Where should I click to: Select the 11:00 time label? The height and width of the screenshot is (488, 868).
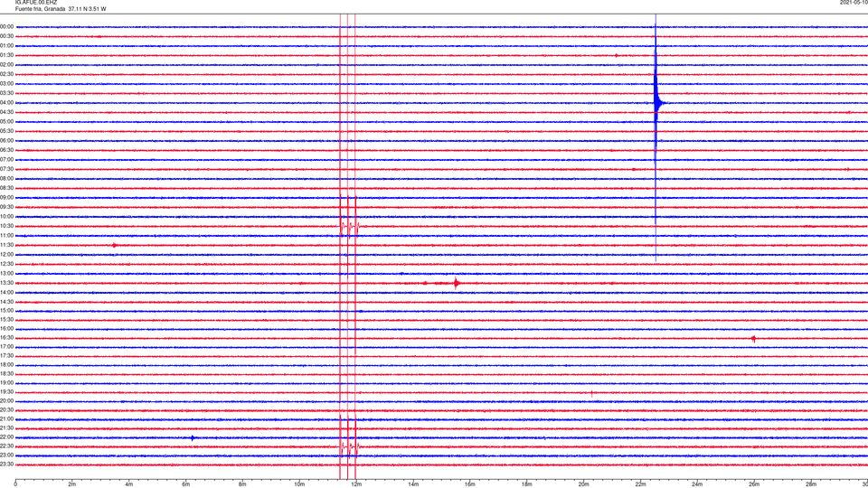click(7, 235)
